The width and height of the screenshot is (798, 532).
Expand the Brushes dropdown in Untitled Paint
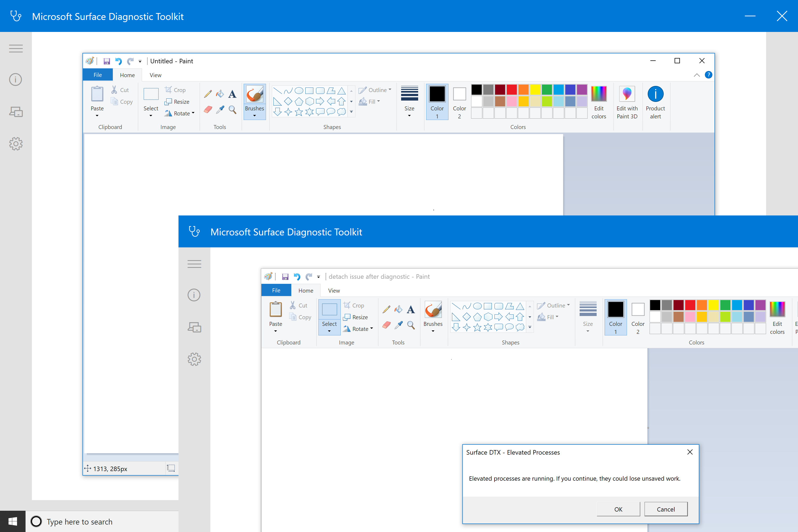(255, 115)
